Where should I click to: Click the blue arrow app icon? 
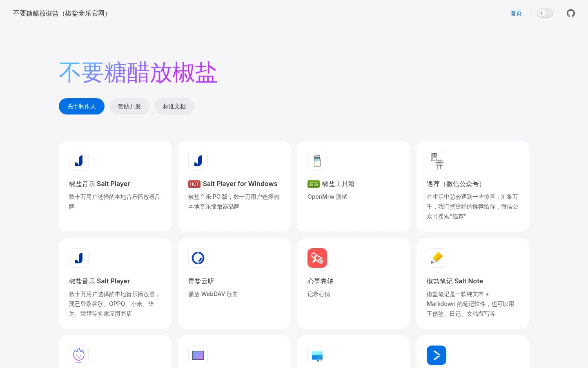437,355
